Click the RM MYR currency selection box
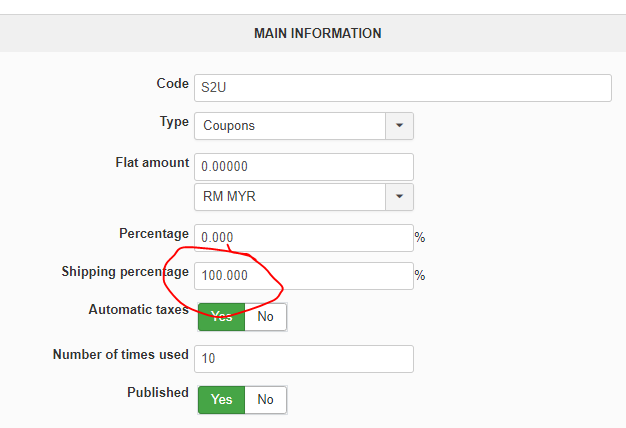The width and height of the screenshot is (626, 428). coord(290,196)
